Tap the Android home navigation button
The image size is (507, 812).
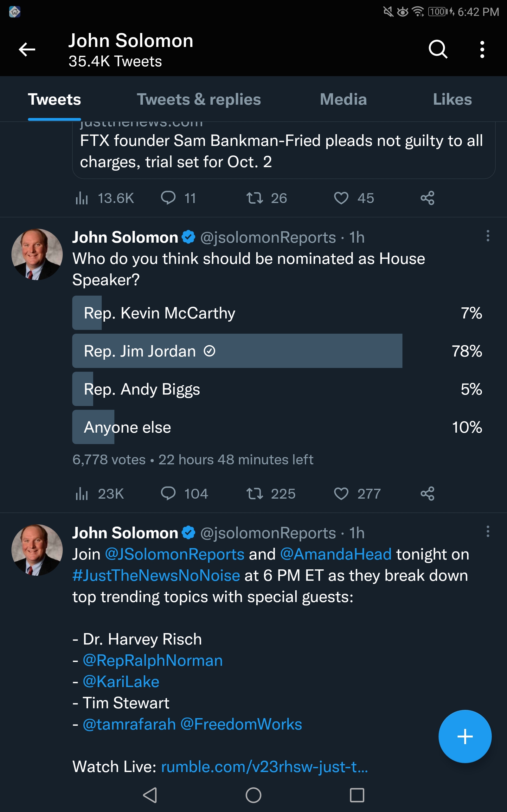click(x=253, y=795)
